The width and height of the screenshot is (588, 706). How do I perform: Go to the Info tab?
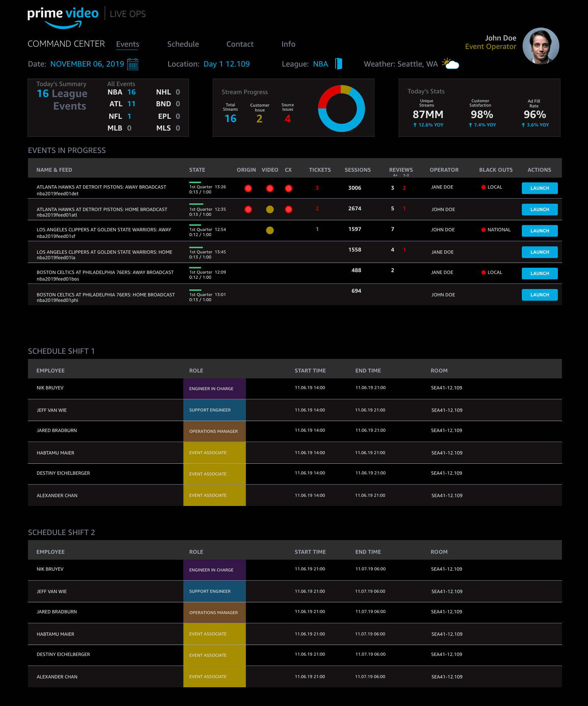[288, 44]
